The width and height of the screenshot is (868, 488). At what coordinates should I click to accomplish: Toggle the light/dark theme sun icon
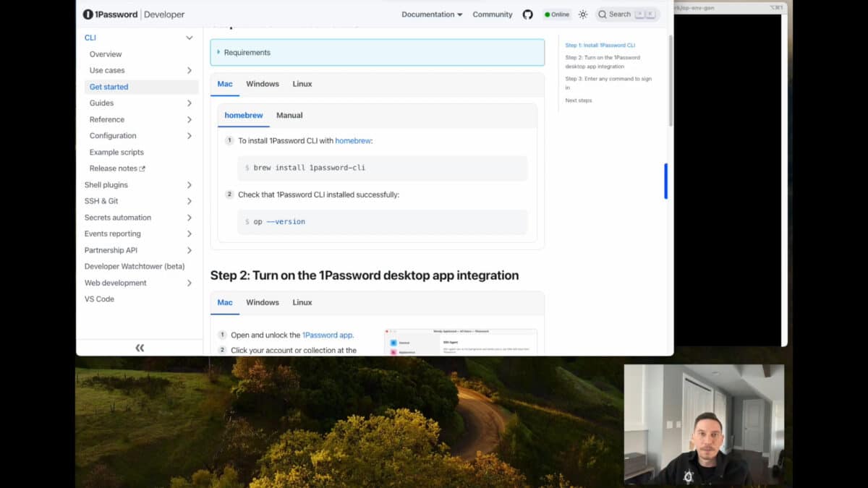pyautogui.click(x=582, y=14)
